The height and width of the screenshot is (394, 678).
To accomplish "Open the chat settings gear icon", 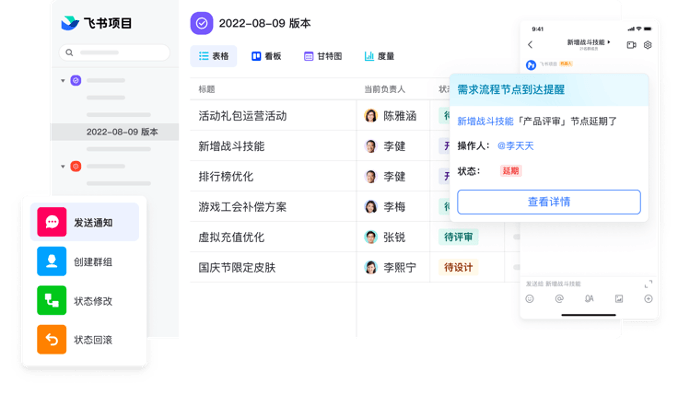I will point(647,45).
